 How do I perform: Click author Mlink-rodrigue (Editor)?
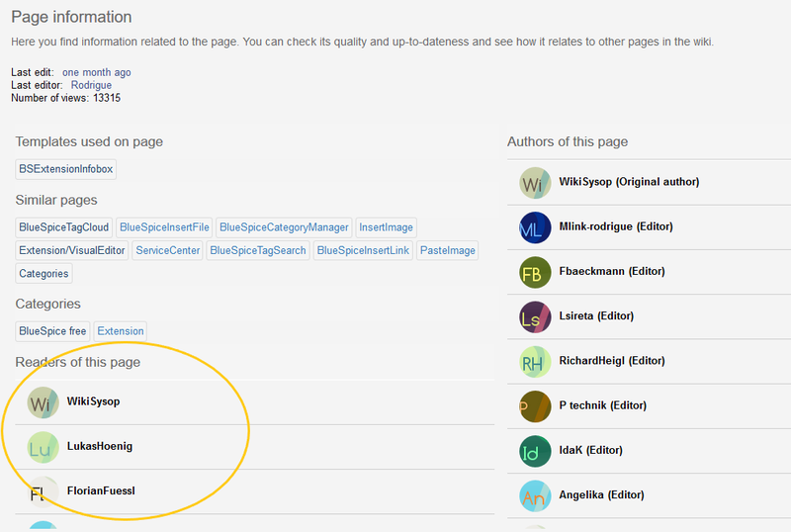(616, 226)
